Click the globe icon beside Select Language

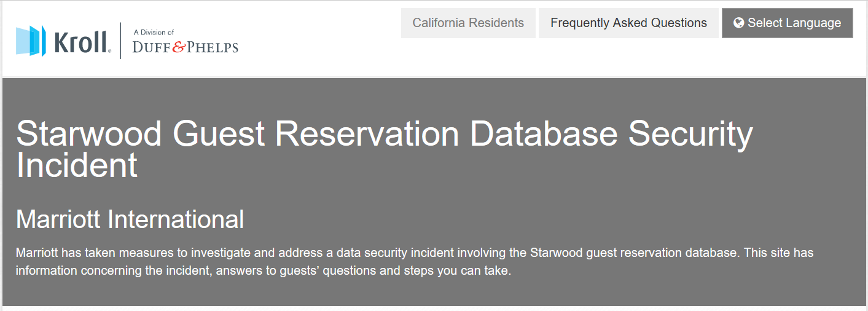pyautogui.click(x=739, y=23)
